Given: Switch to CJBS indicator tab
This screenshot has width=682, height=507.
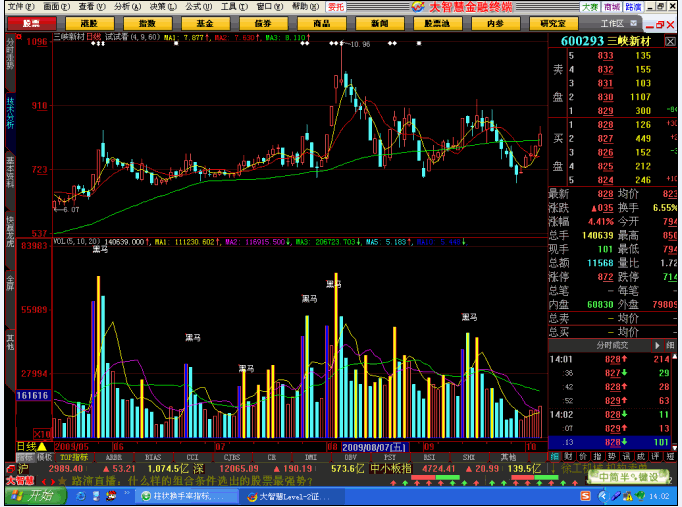Looking at the screenshot, I should (x=232, y=457).
